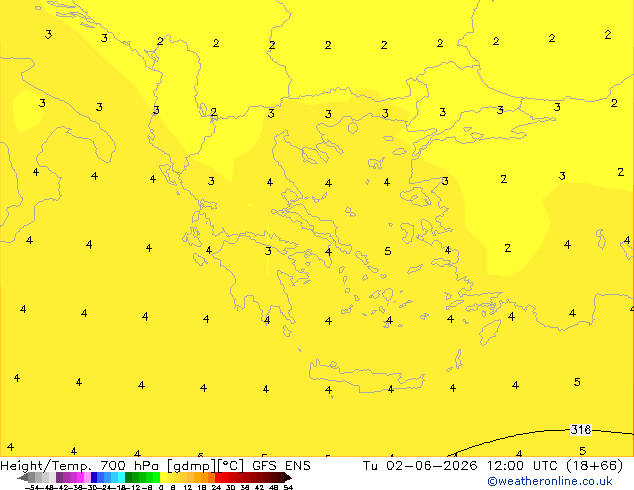
Task: Click the "12:00 UTC" time text
Action: (x=520, y=466)
